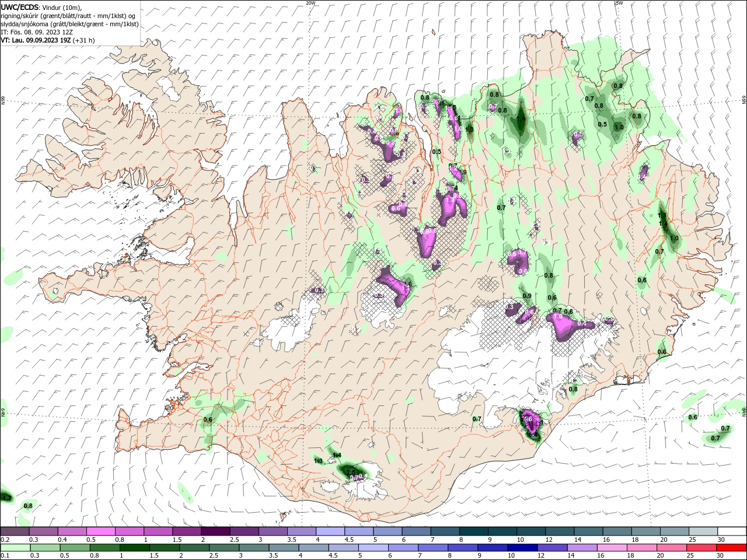Click the "VT: Lau. 09.09.2023 19Z (+31 h)" valid time line
This screenshot has height=560, width=747.
pos(48,40)
